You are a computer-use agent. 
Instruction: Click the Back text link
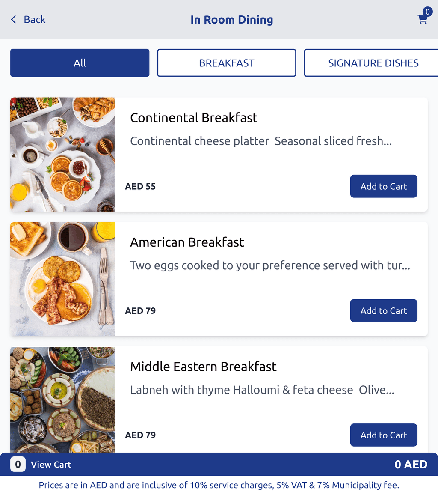coord(35,19)
